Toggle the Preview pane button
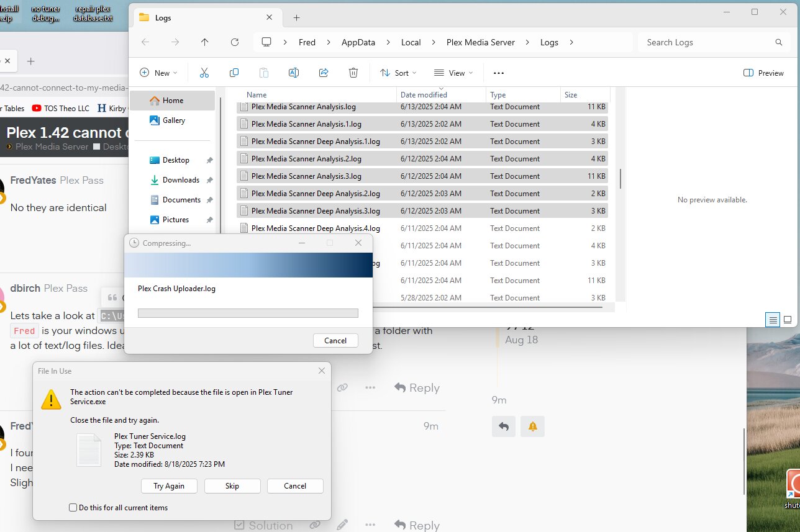Screen dimensions: 800x532 click(x=763, y=73)
